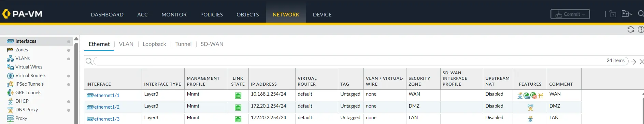644x124 pixels.
Task: Open the help question mark icon
Action: pos(641,29)
